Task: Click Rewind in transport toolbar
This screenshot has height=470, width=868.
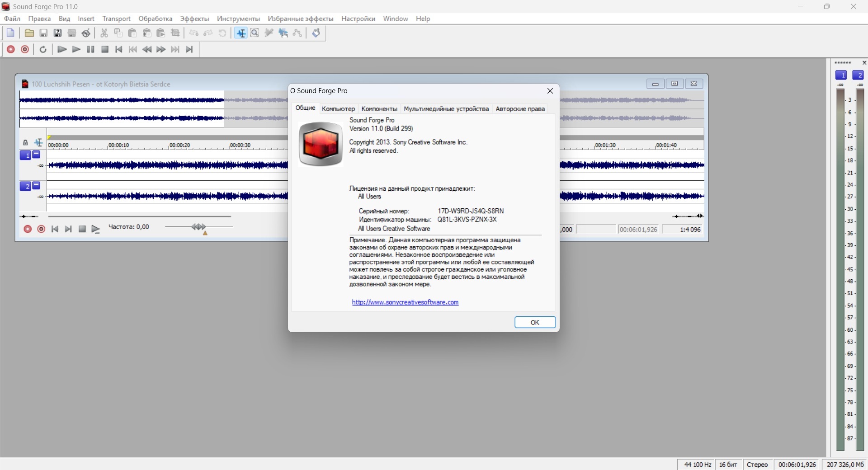Action: click(147, 50)
